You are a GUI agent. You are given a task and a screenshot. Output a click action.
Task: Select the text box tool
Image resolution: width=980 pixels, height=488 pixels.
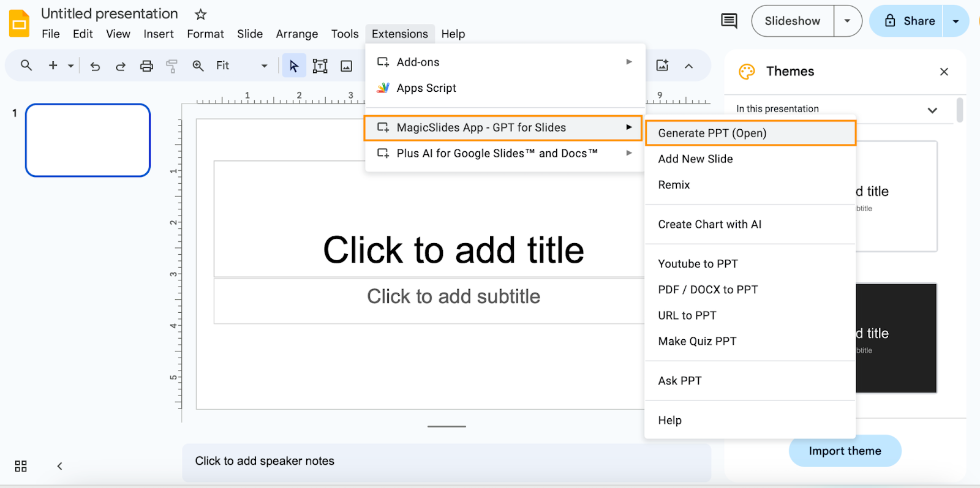320,66
